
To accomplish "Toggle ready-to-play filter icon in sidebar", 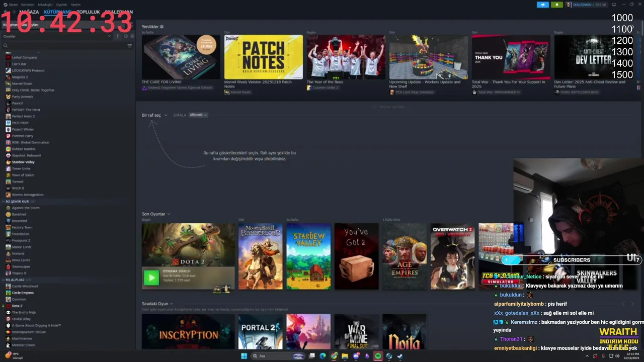I will 132,36.
